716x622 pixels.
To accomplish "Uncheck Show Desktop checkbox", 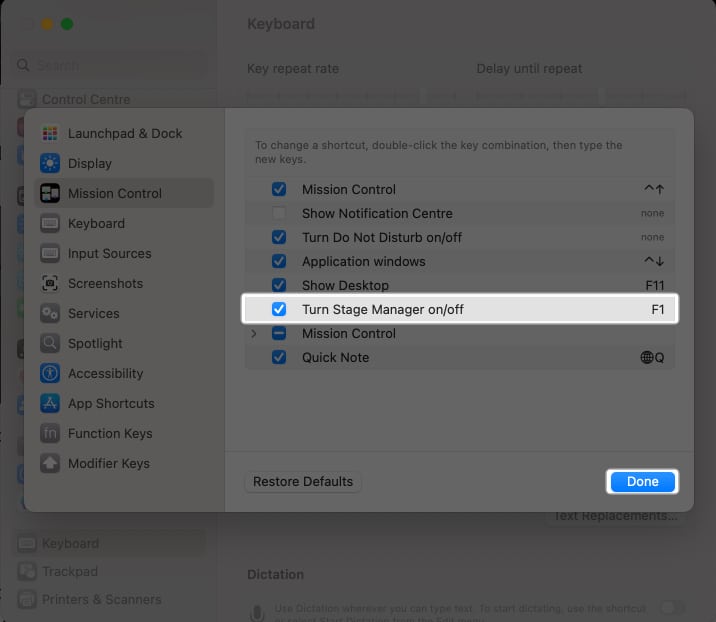I will (x=279, y=285).
